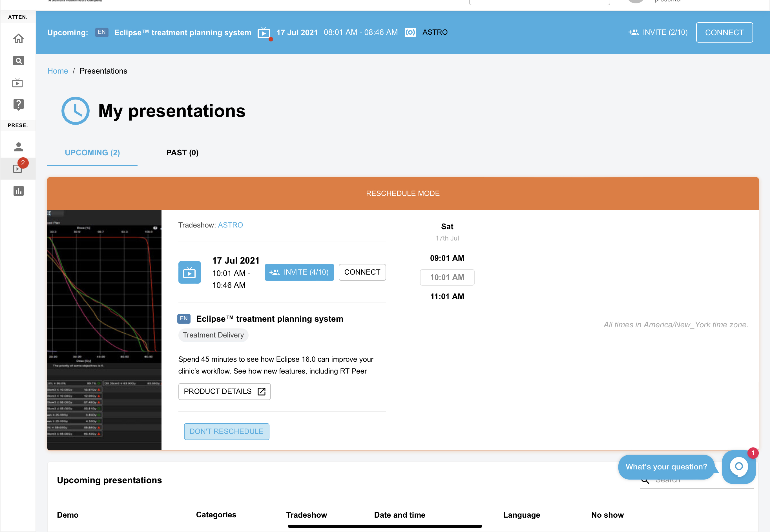The width and height of the screenshot is (770, 532).
Task: Click the tradeshow icon beside ASTRO in banner
Action: (x=410, y=32)
